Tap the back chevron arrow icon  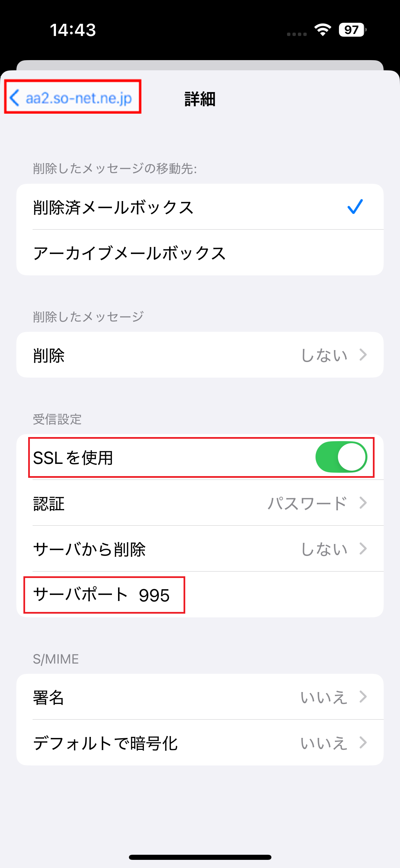tap(14, 98)
